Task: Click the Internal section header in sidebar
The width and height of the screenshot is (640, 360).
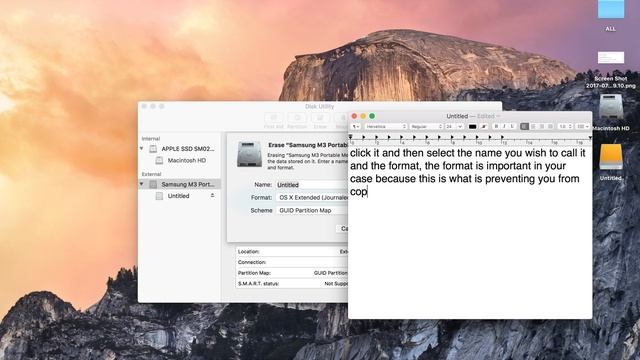Action: click(x=151, y=139)
